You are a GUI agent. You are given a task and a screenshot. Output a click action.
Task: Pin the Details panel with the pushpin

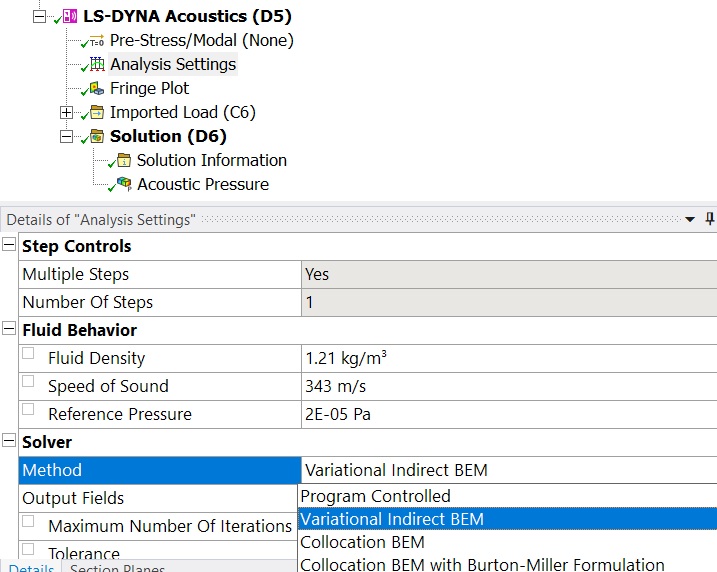coord(709,219)
